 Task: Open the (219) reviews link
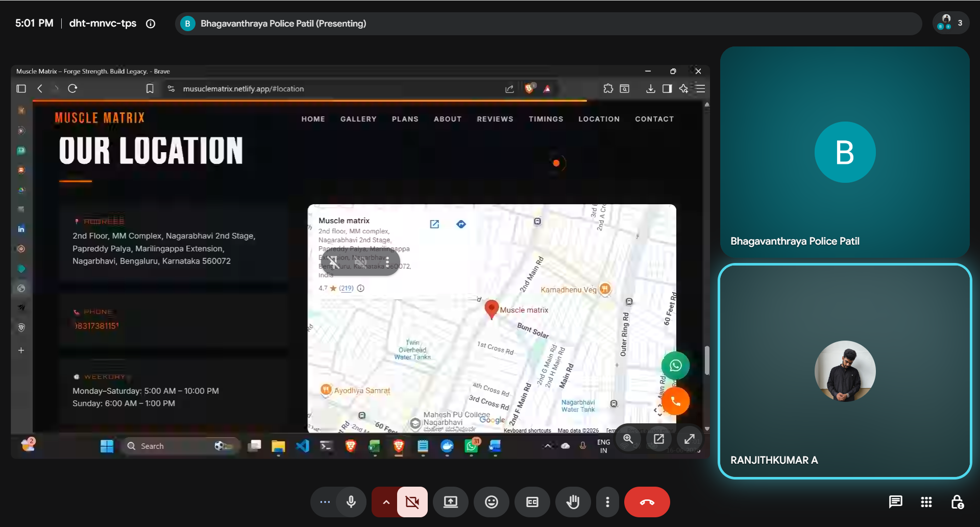(x=347, y=288)
